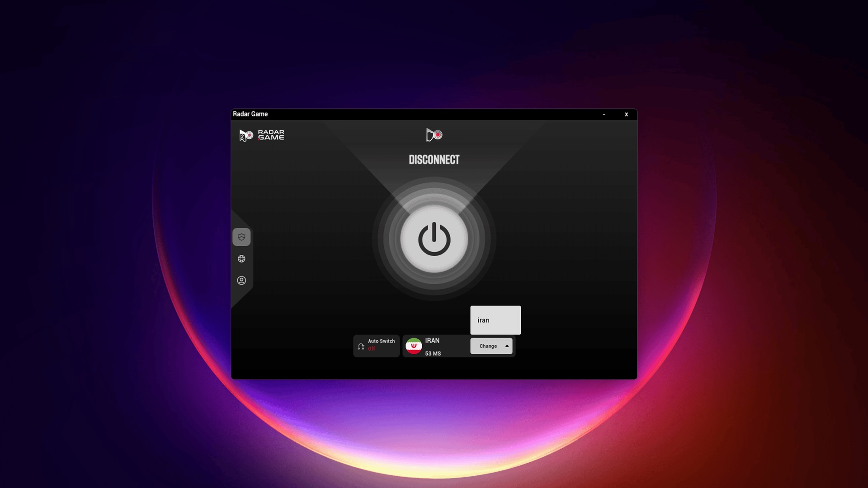The image size is (868, 488).
Task: Click the red Off status text
Action: pyautogui.click(x=371, y=349)
